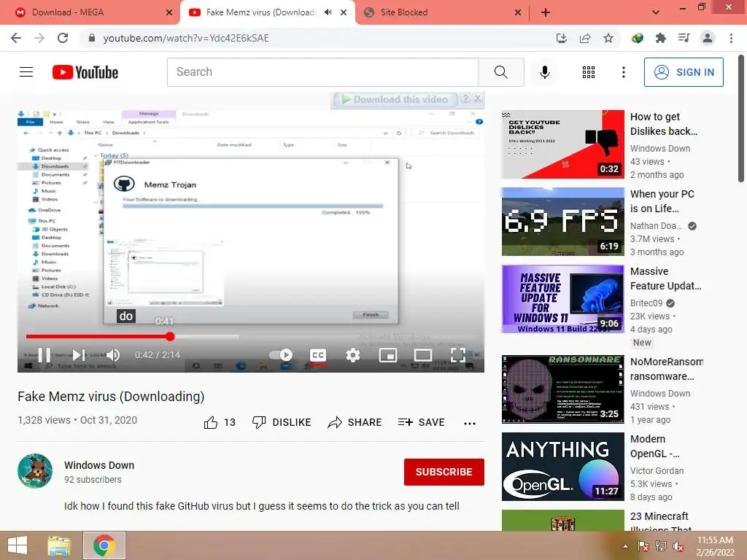Open Chrome three-dot menu

pos(731,38)
